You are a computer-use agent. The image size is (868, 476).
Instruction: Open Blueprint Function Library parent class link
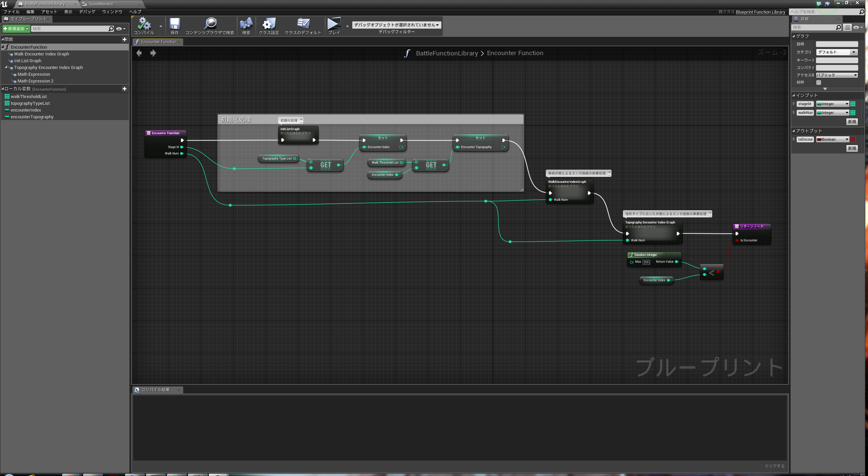pos(760,12)
